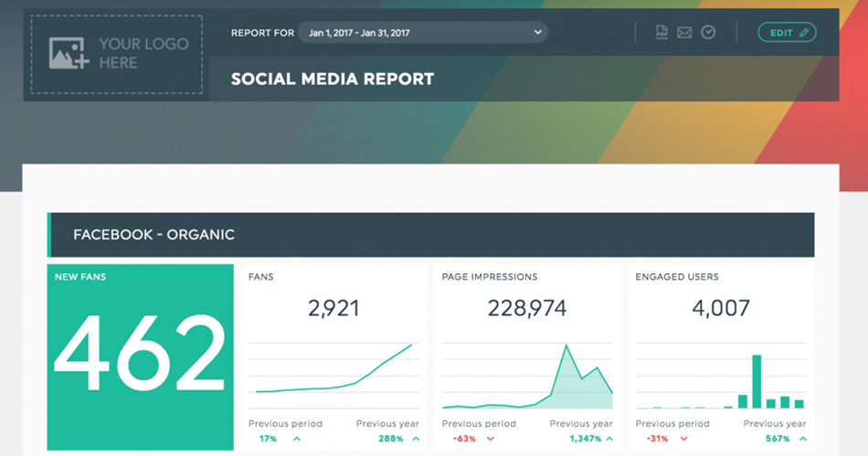The height and width of the screenshot is (456, 868).
Task: Click the PDF export icon
Action: pos(662,33)
